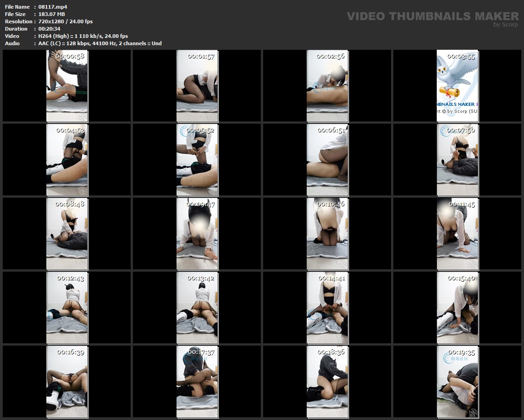Open the frame timestamped 00:06:51
524x420 pixels.
(327, 160)
